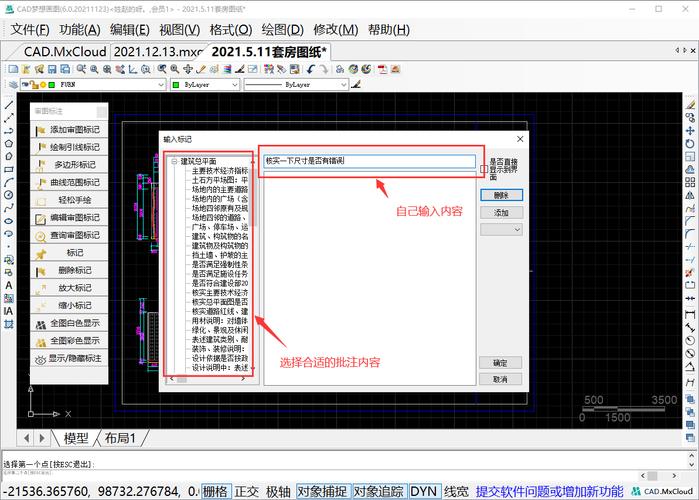Toggle 栅格 grid mode in status bar
This screenshot has height=500, width=699.
(x=215, y=491)
